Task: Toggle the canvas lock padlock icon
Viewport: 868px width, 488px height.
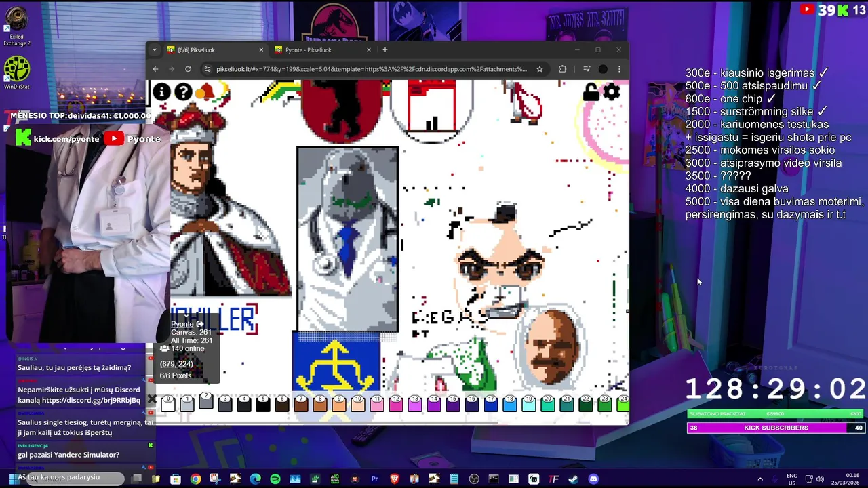Action: coord(591,92)
